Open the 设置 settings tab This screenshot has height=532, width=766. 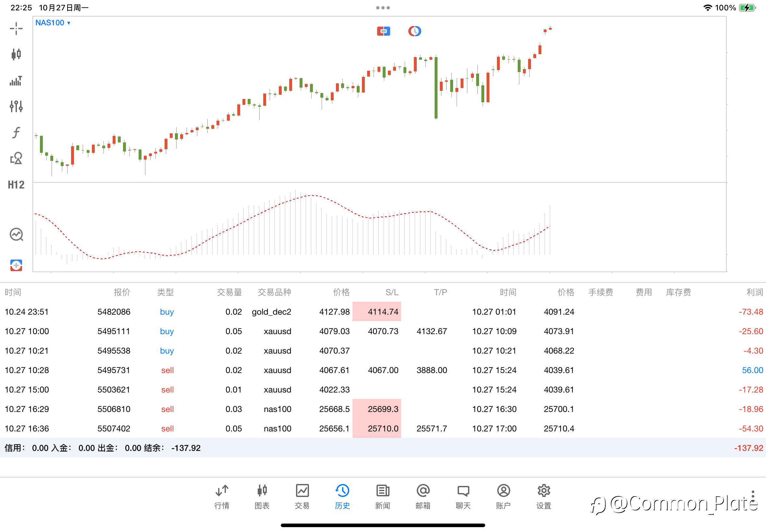pyautogui.click(x=544, y=497)
